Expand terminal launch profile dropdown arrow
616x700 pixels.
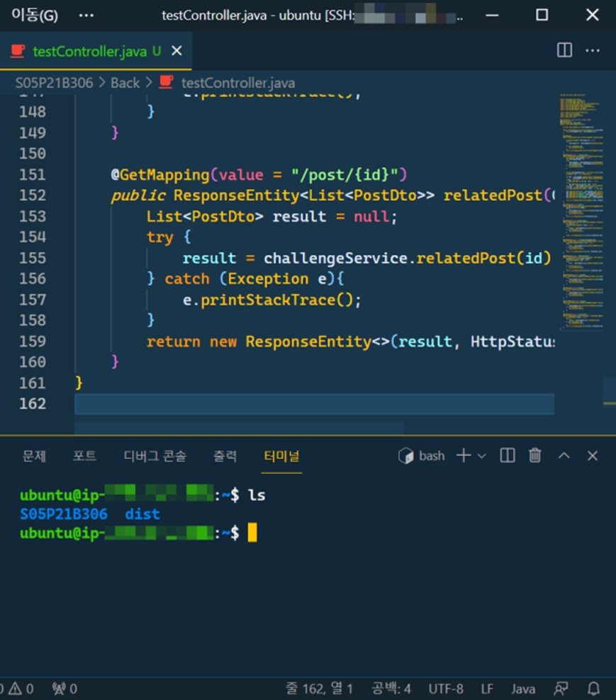482,456
